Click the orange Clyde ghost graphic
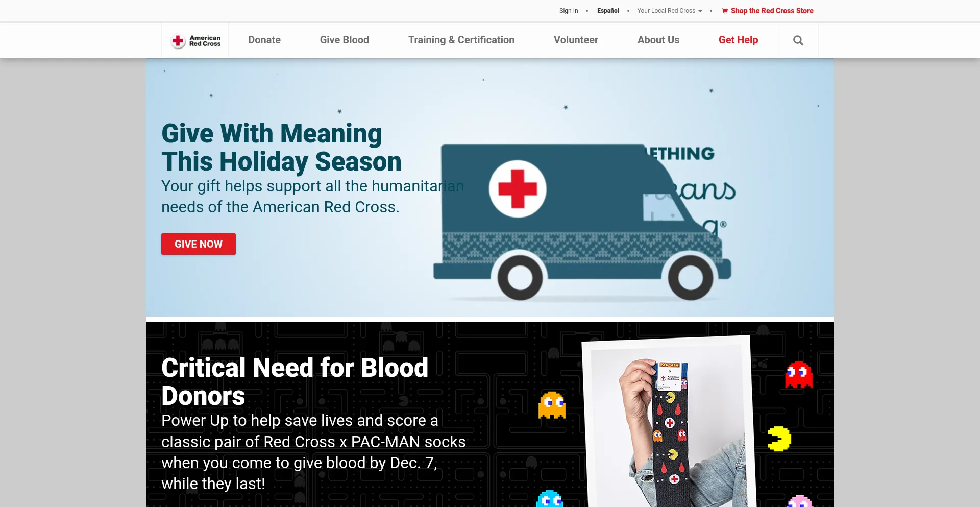The width and height of the screenshot is (980, 507). pyautogui.click(x=552, y=405)
